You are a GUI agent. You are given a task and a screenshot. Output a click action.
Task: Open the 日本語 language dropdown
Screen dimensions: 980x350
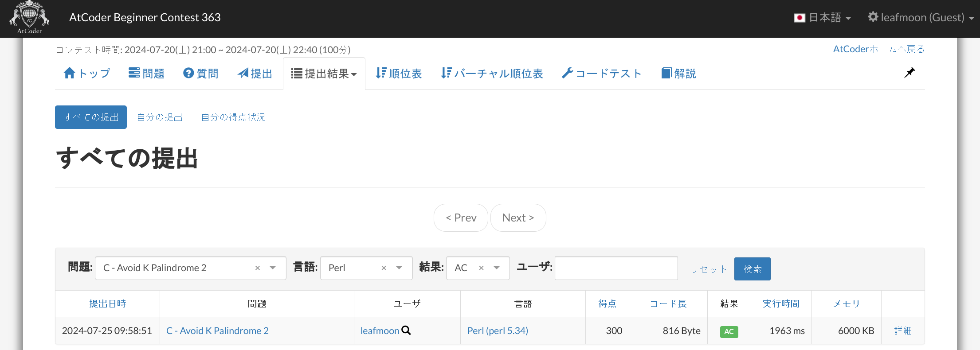coord(823,18)
